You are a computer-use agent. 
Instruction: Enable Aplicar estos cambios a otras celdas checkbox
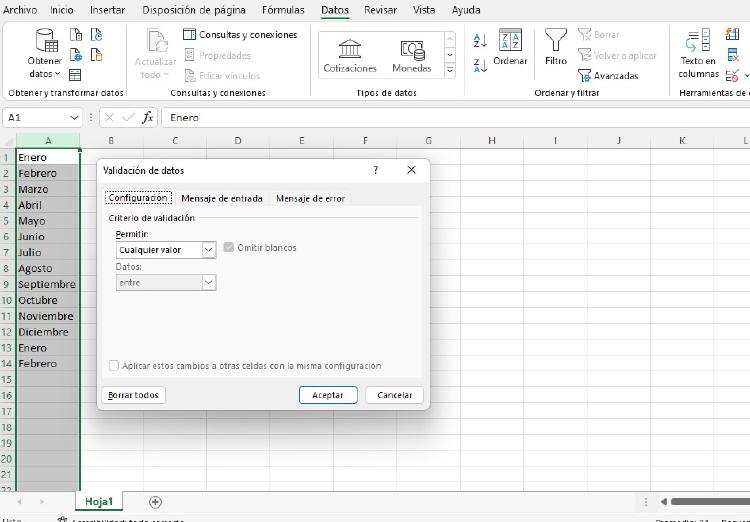click(x=114, y=366)
